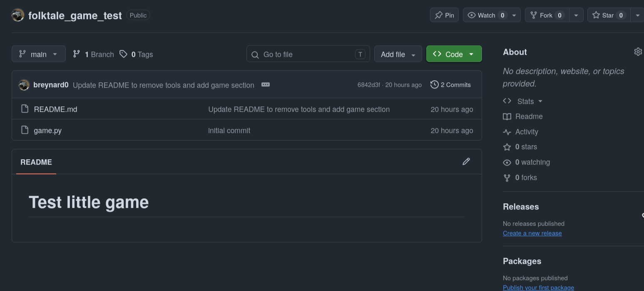Screen dimensions: 644x291
Task: Expand commit details ellipsis button
Action: (x=266, y=84)
